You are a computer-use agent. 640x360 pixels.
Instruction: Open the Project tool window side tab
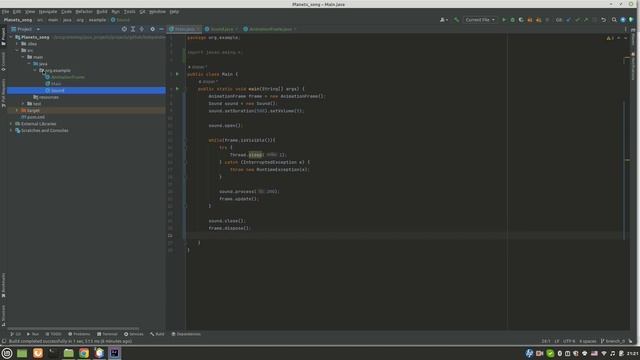click(x=3, y=37)
